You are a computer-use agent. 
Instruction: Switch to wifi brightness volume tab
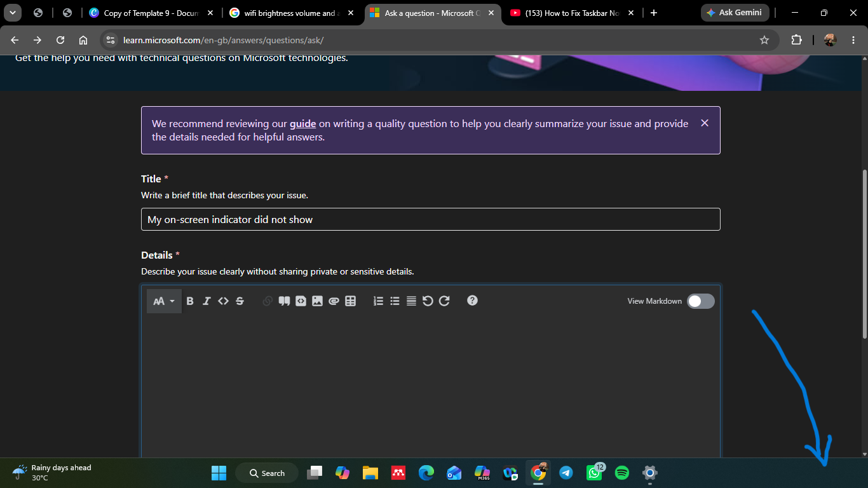click(292, 13)
